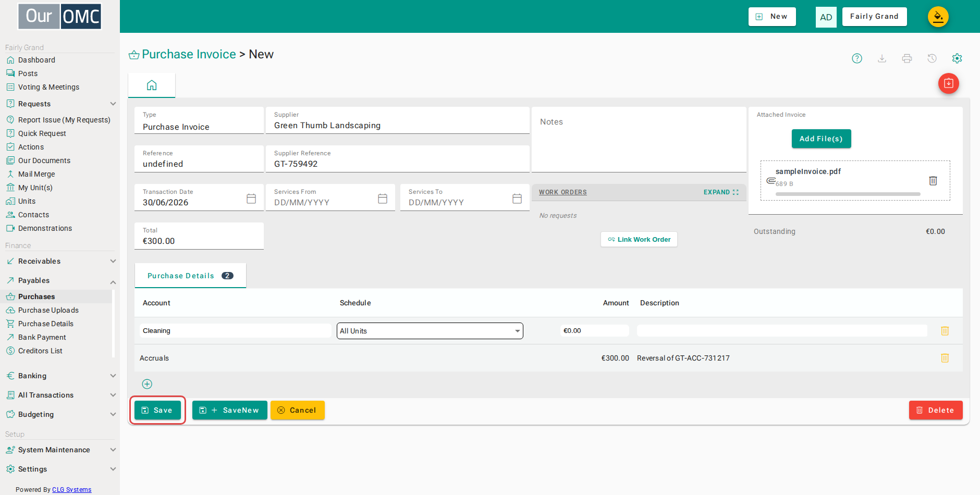This screenshot has height=495, width=980.
Task: Click the Notes text field
Action: [639, 140]
